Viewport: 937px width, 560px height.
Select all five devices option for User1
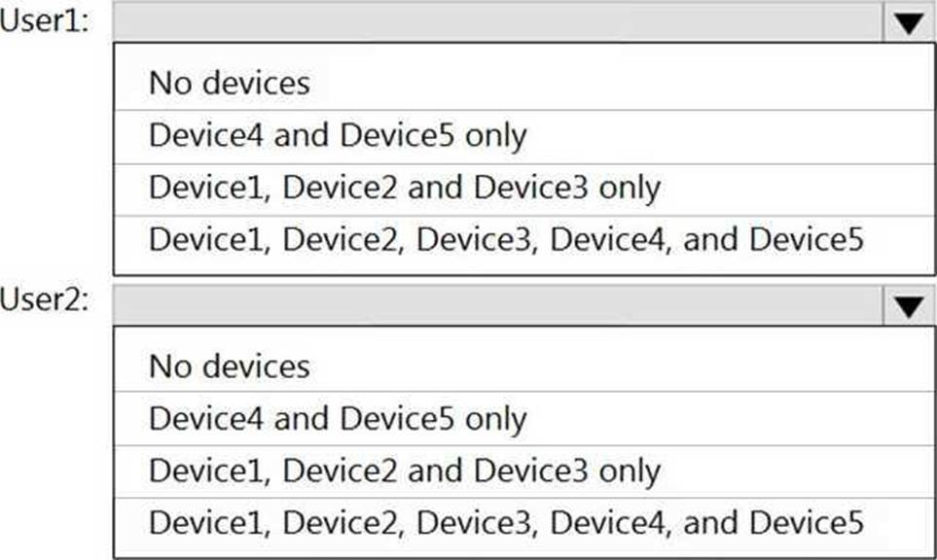(506, 238)
